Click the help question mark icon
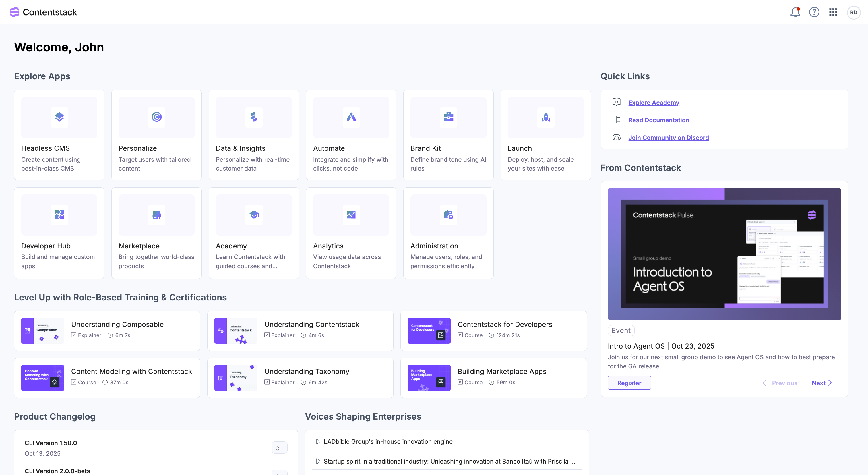 (814, 12)
